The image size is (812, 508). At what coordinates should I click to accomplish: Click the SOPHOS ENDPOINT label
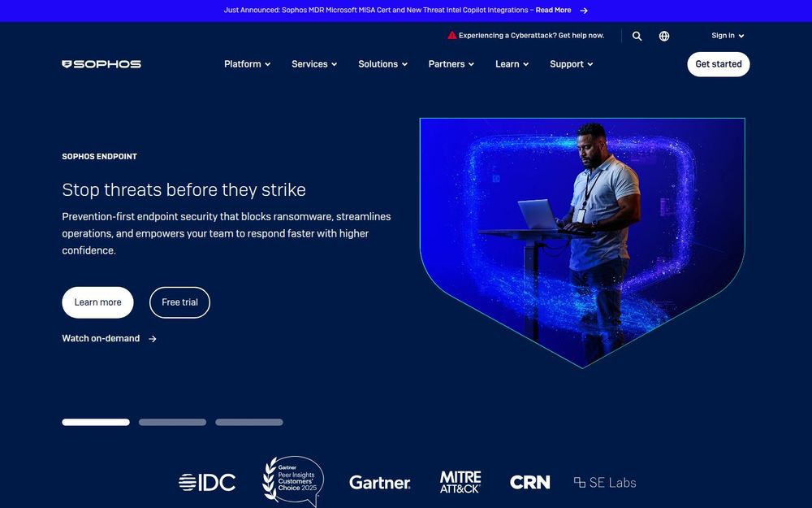99,157
